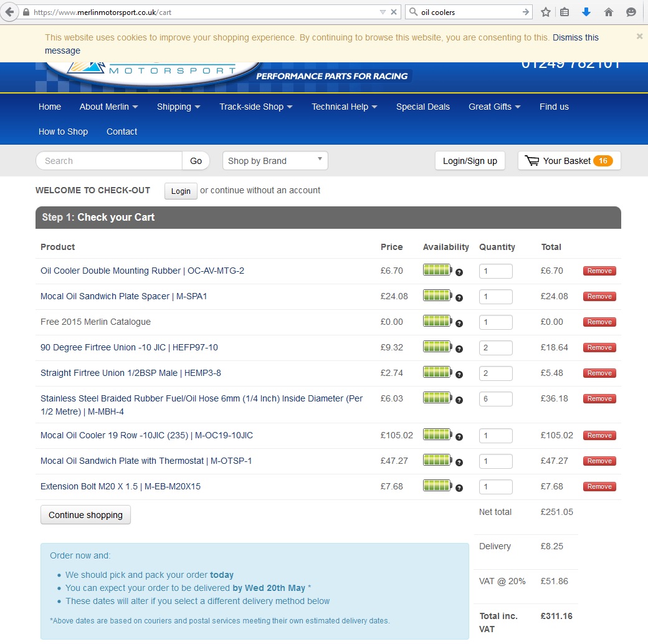Screen dimensions: 648x644
Task: Open availability help for Mocal Oil Cooler 19 Row
Action: click(x=459, y=437)
